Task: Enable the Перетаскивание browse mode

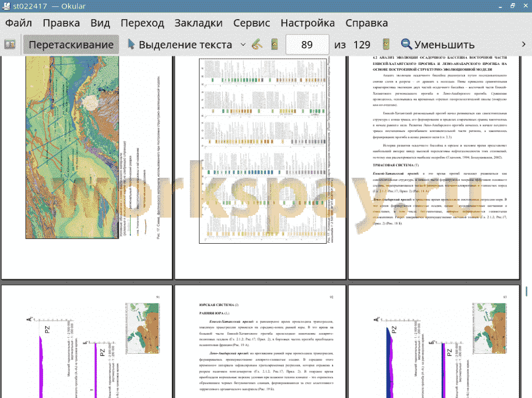Action: pos(71,45)
